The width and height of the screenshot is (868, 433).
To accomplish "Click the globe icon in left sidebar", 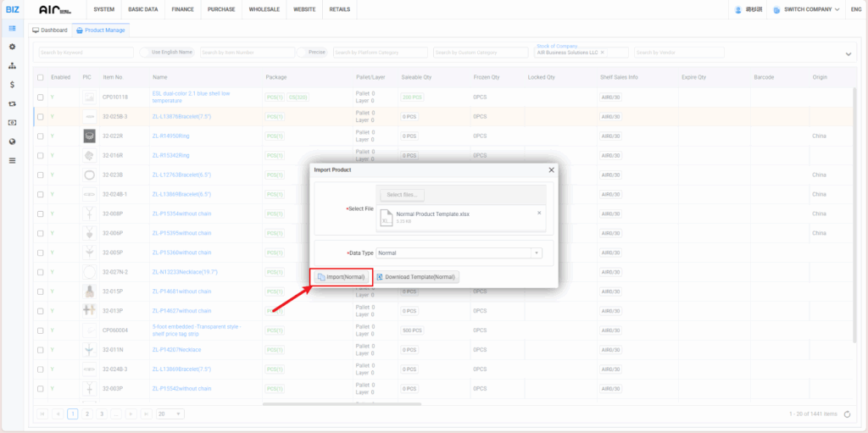I will coord(12,142).
